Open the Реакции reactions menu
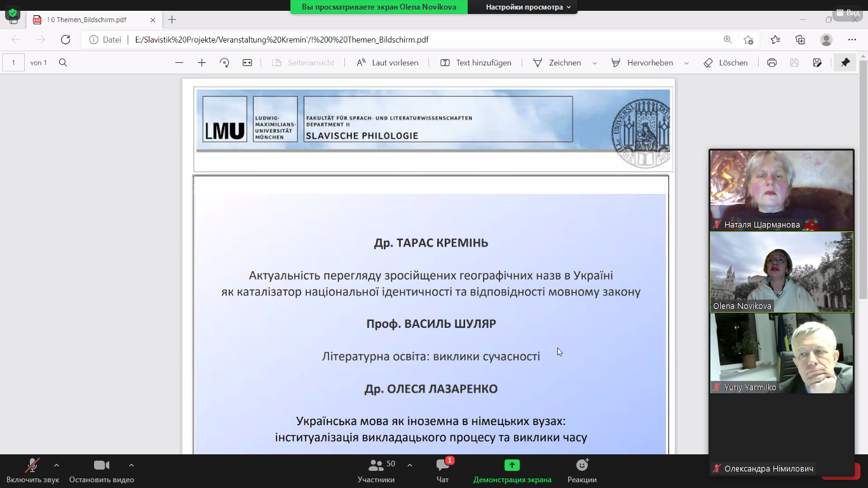868x488 pixels. pyautogui.click(x=582, y=470)
